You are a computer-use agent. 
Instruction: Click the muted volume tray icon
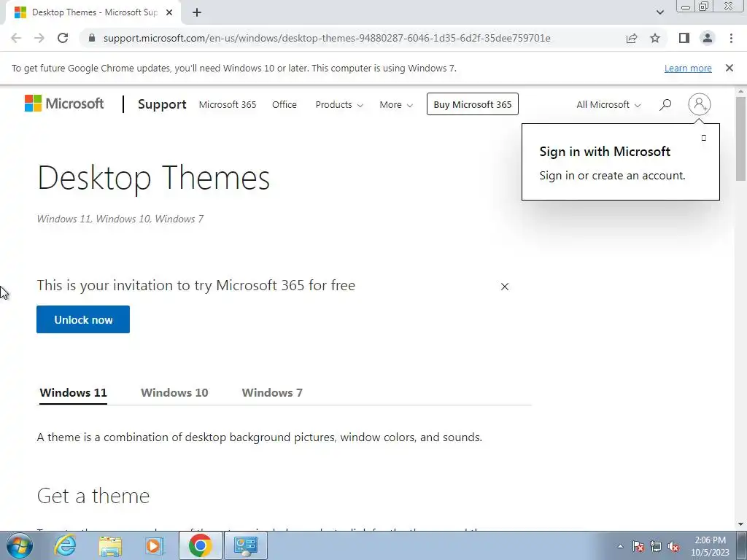tap(673, 546)
